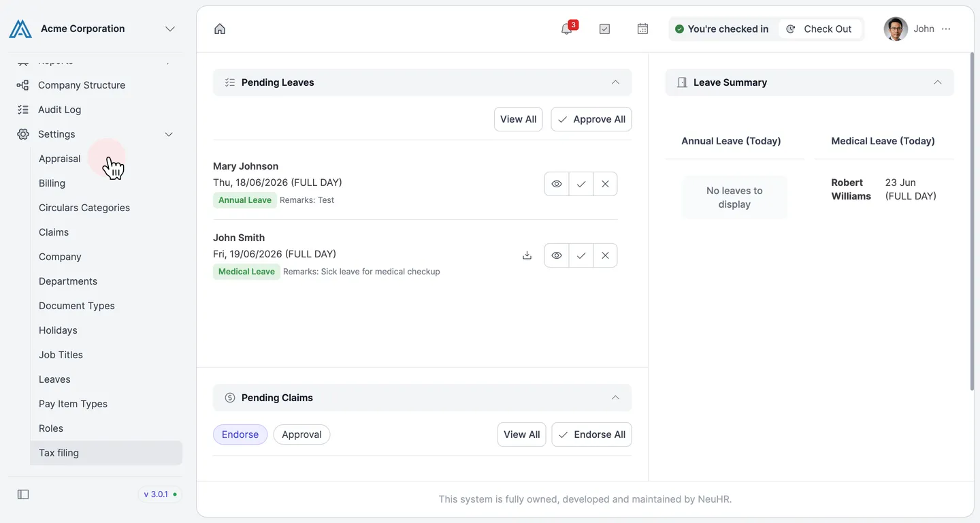Viewport: 980px width, 523px height.
Task: View Mary Johnson's leave details eye icon
Action: click(557, 184)
